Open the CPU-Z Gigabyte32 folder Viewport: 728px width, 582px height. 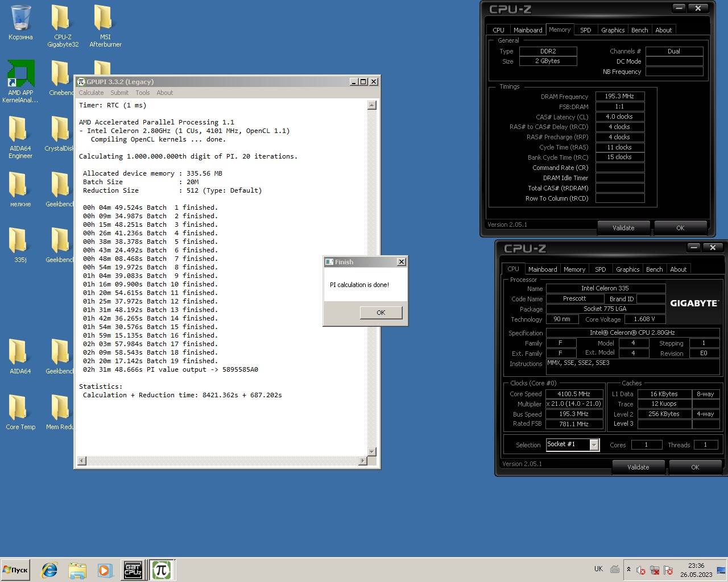(x=63, y=26)
